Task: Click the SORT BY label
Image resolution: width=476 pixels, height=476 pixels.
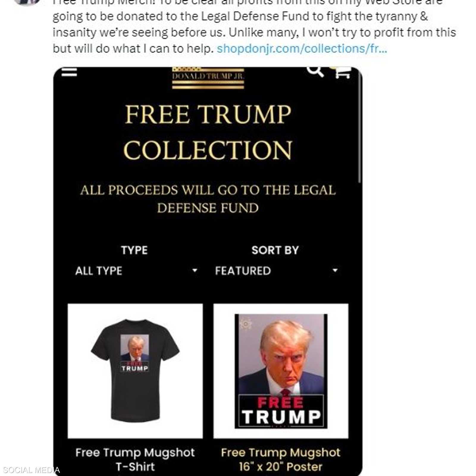Action: pos(275,250)
